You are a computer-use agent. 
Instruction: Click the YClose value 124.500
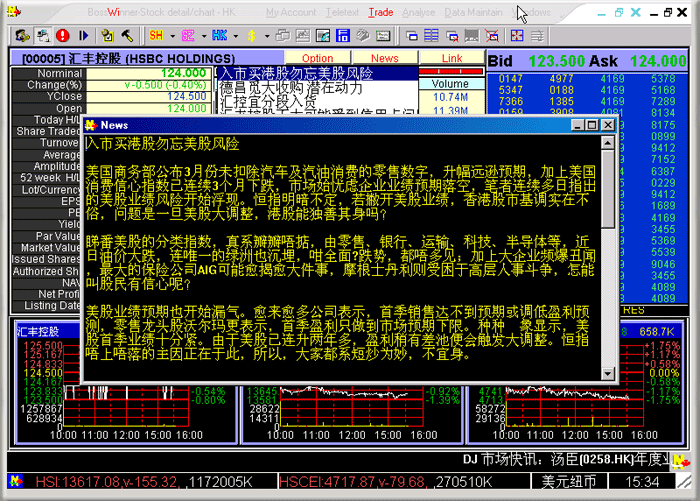(187, 96)
